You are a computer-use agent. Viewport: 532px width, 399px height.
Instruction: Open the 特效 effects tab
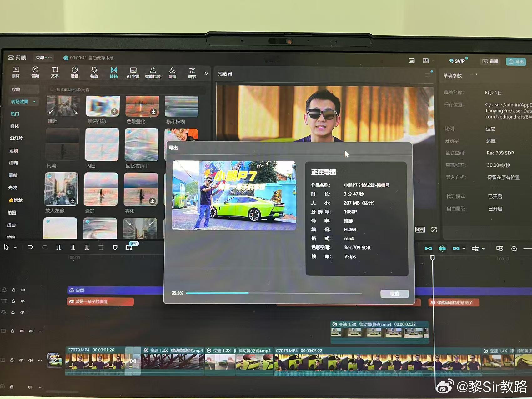[x=94, y=72]
